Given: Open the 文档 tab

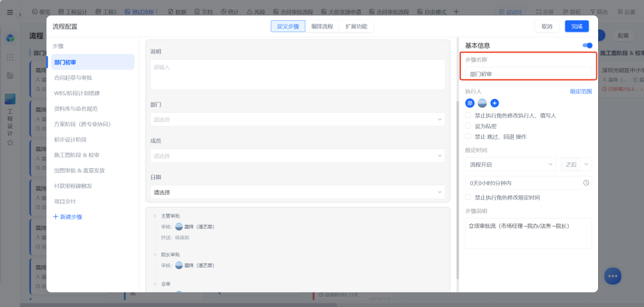Looking at the screenshot, I should (204, 12).
